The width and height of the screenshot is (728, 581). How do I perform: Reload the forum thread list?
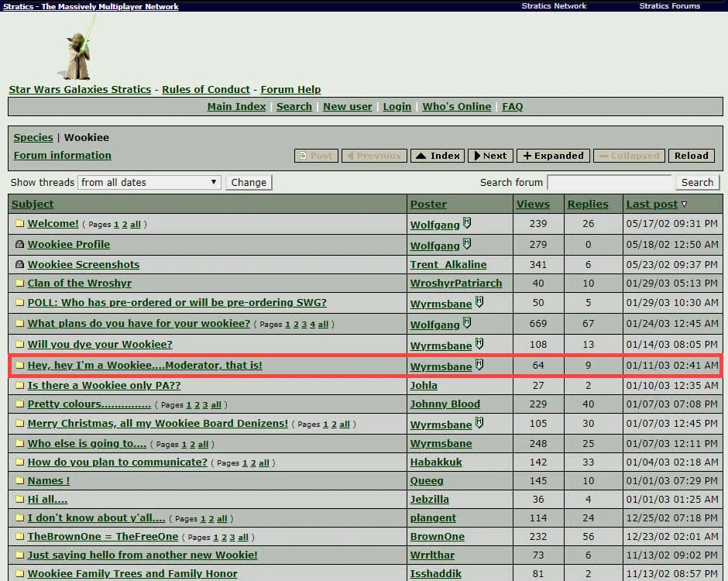point(692,156)
